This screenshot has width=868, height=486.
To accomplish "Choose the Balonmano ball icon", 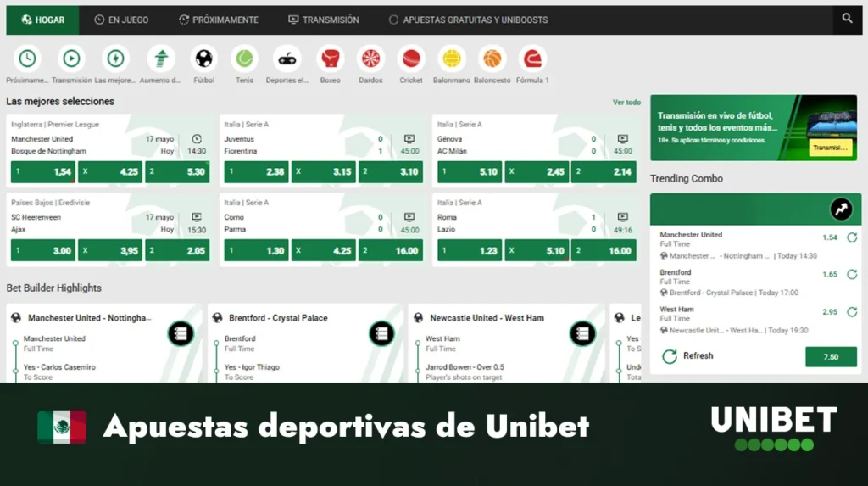I will tap(452, 59).
